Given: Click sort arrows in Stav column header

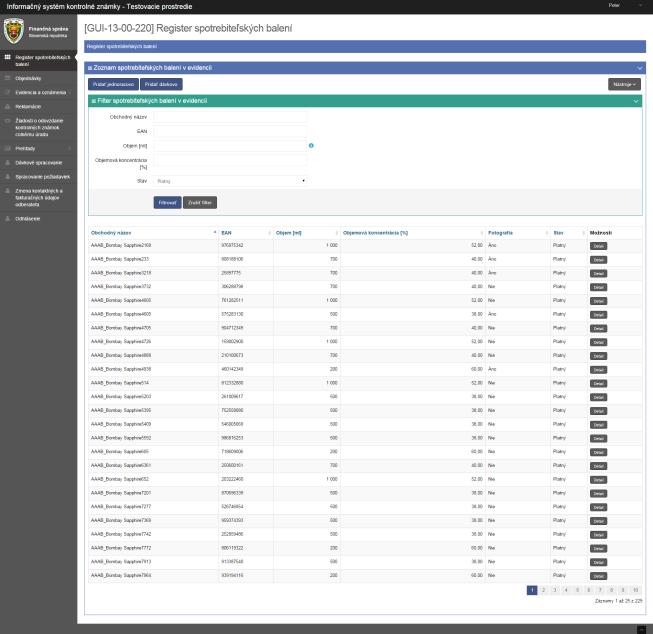Looking at the screenshot, I should 583,233.
